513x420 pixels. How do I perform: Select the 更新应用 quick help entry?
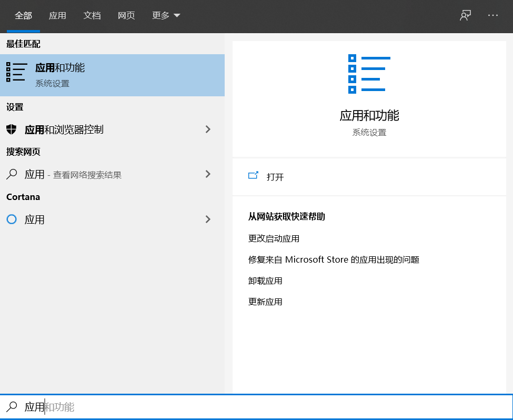click(266, 301)
